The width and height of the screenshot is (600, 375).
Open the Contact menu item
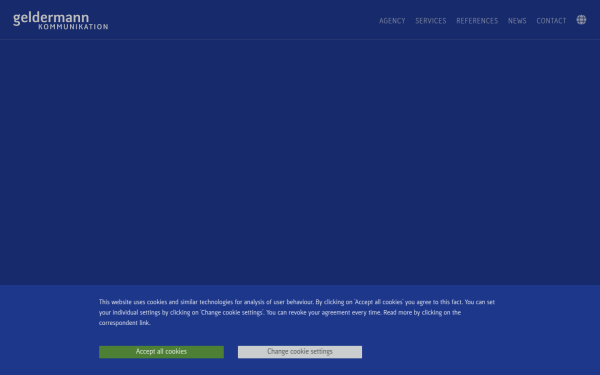pos(551,21)
